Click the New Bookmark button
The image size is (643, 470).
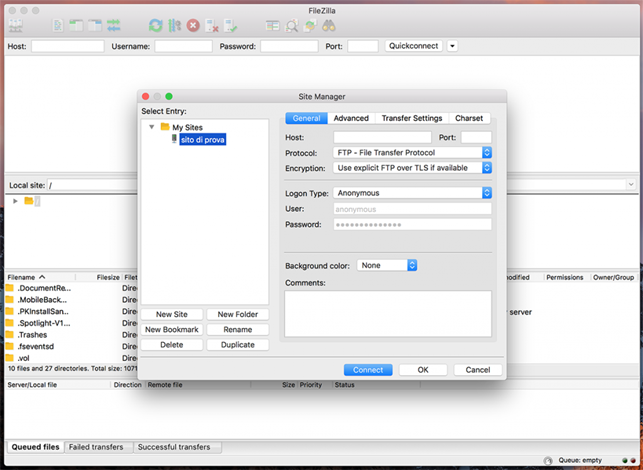coord(171,329)
